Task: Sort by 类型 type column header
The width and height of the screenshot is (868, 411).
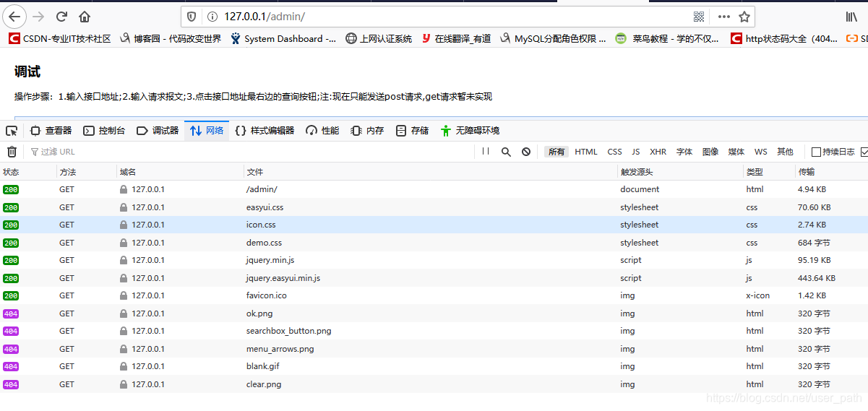Action: 769,172
